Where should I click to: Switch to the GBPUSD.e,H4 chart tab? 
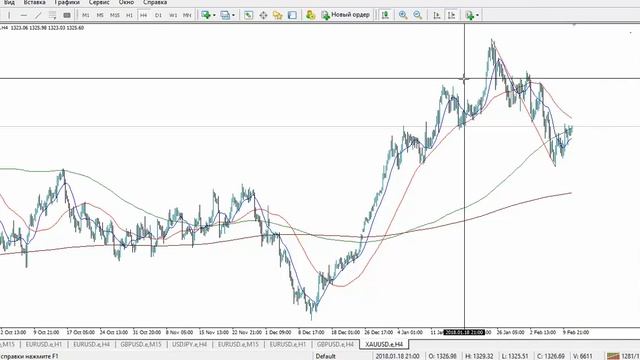(335, 344)
